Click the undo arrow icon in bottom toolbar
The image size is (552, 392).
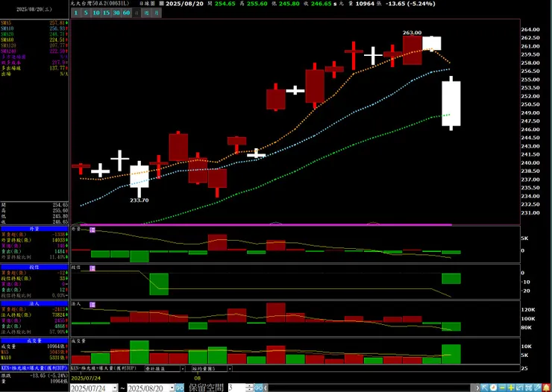(x=520, y=388)
